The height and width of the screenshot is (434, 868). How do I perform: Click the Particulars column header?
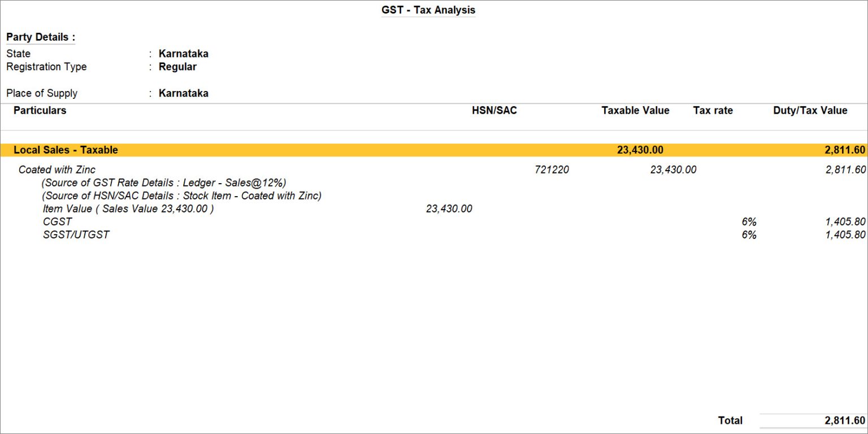click(40, 110)
